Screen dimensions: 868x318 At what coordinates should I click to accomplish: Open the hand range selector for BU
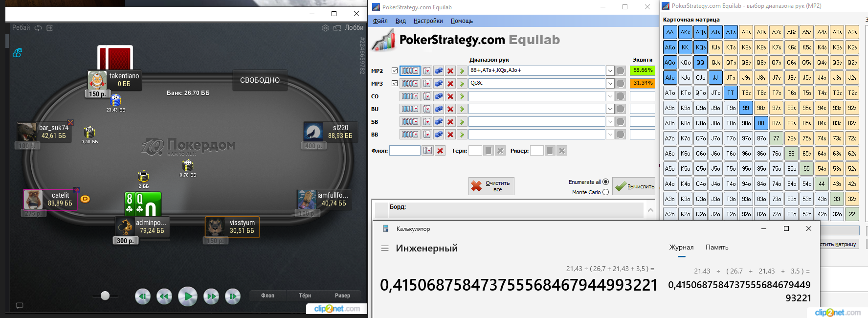click(x=410, y=109)
